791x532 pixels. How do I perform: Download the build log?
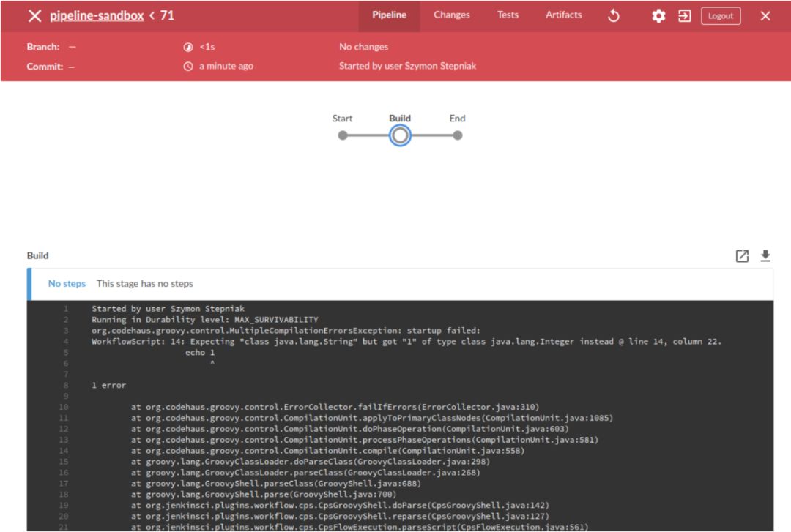(765, 255)
